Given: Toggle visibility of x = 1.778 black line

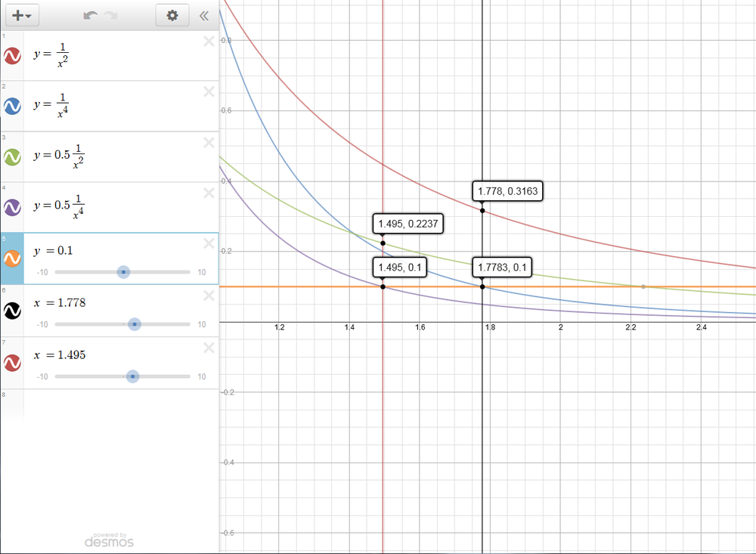Looking at the screenshot, I should point(12,311).
